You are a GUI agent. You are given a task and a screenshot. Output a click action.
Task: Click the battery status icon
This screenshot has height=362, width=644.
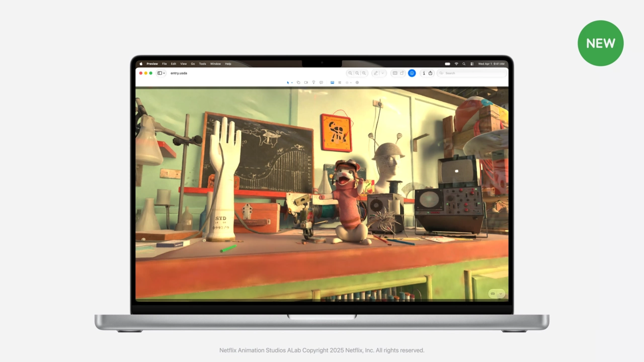click(x=447, y=64)
